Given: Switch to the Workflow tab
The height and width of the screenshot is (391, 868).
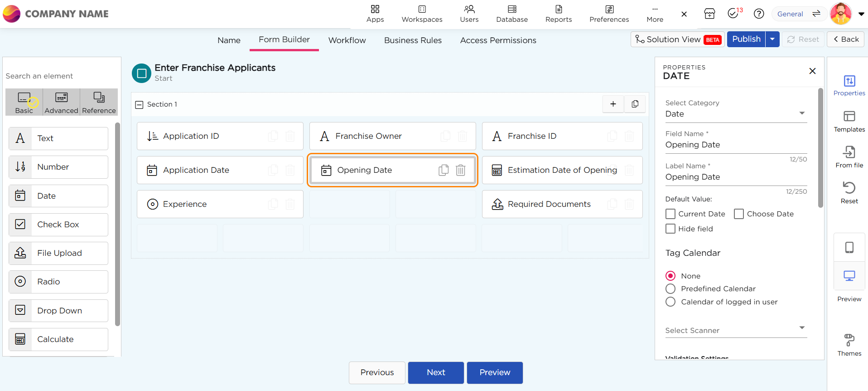Looking at the screenshot, I should click(x=347, y=40).
